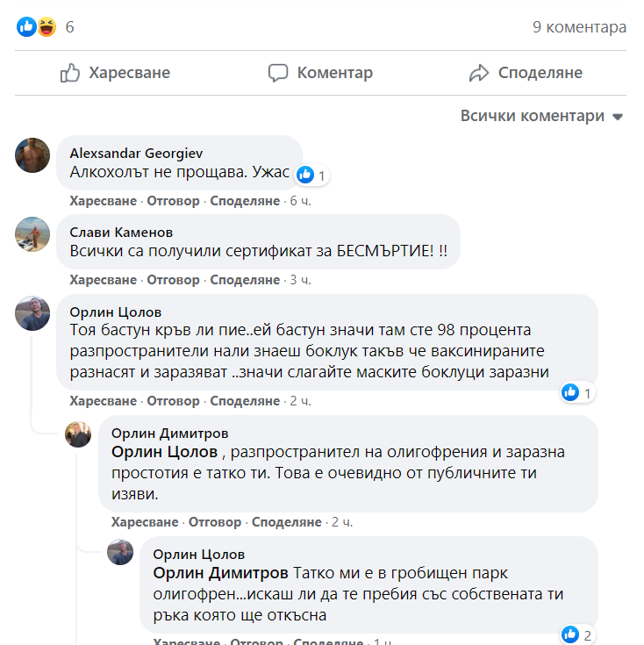Like Alexsandar Georgiev's comment via Харесване
Viewport: 644px width, 645px height.
[104, 201]
